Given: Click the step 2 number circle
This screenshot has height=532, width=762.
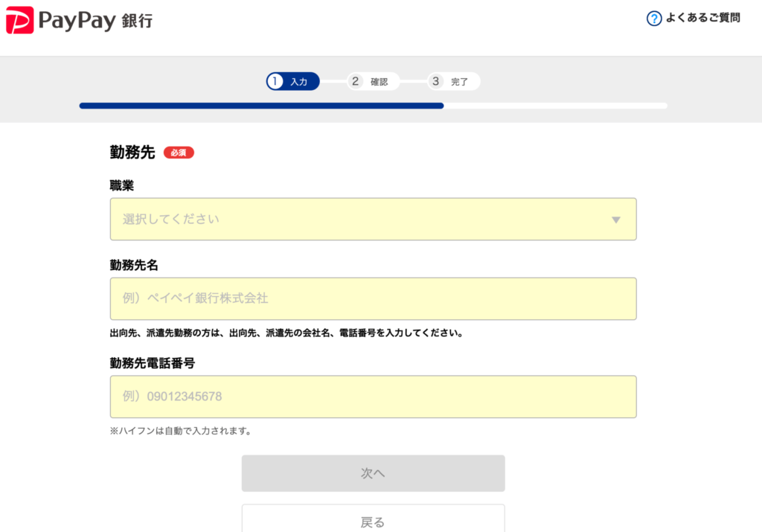Looking at the screenshot, I should 356,82.
